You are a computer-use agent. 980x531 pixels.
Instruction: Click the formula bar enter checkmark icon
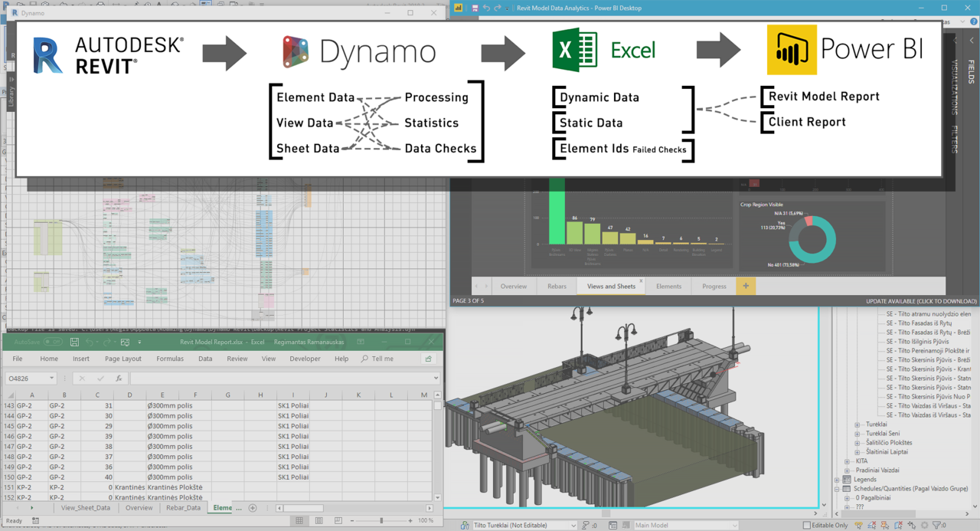[100, 379]
